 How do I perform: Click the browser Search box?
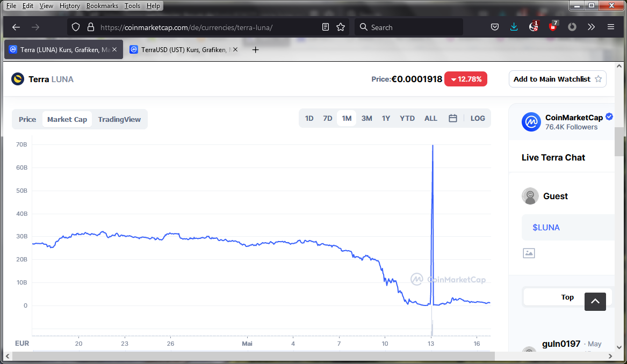point(409,27)
